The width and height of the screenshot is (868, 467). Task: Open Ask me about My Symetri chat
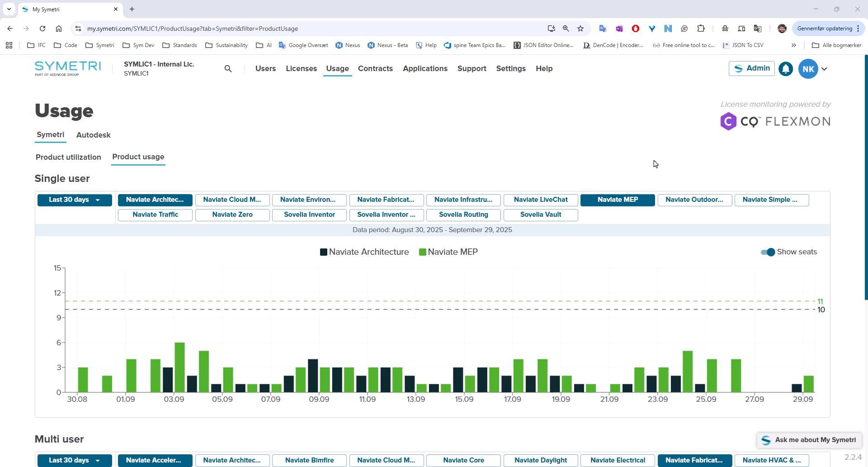[x=809, y=440]
